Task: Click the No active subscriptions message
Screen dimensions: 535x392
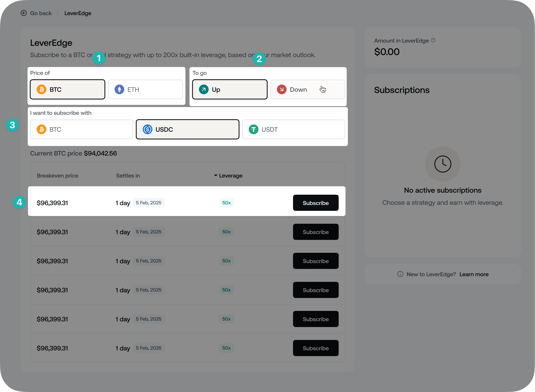Action: pyautogui.click(x=443, y=190)
